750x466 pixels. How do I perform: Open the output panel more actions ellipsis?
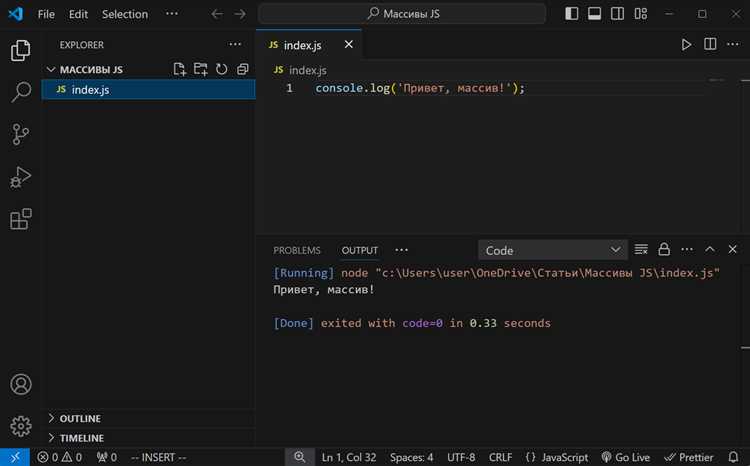tap(687, 249)
